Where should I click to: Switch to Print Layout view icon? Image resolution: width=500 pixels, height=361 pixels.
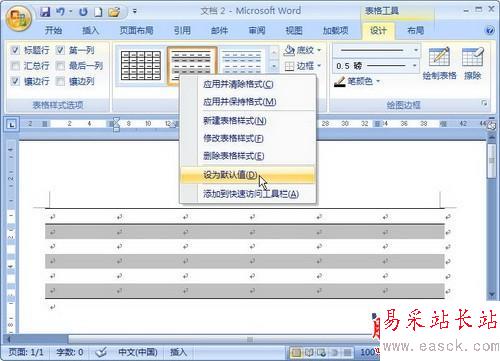(296, 352)
